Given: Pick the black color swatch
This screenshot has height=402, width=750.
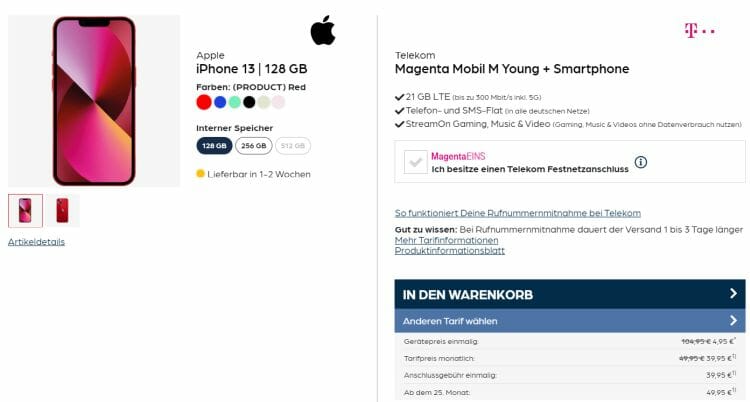Looking at the screenshot, I should click(x=249, y=102).
